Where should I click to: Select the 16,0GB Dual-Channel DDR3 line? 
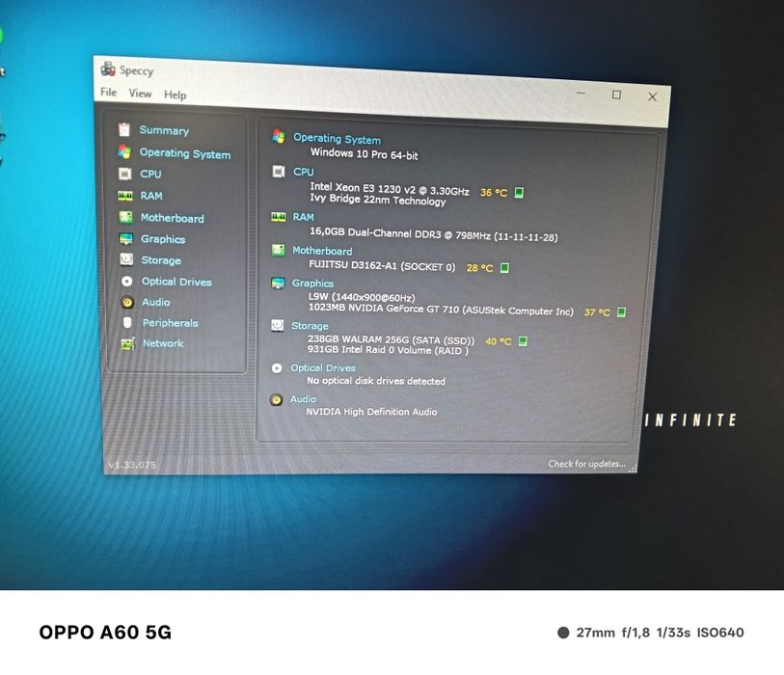pyautogui.click(x=434, y=234)
